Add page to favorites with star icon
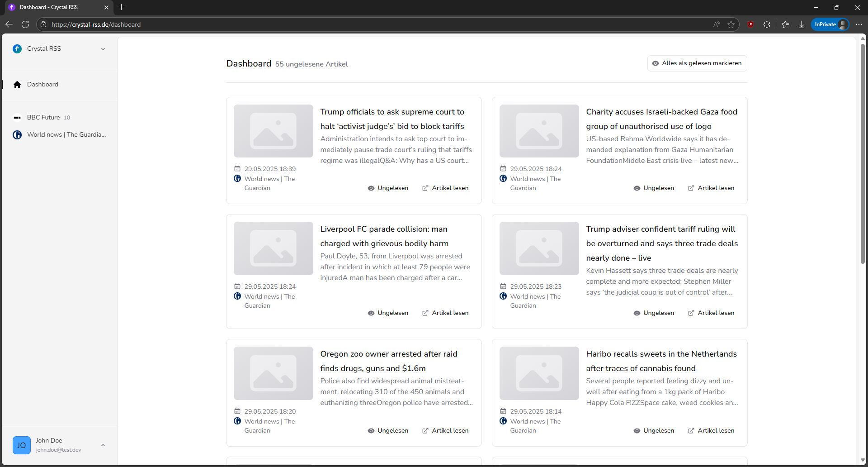868x467 pixels. point(731,24)
